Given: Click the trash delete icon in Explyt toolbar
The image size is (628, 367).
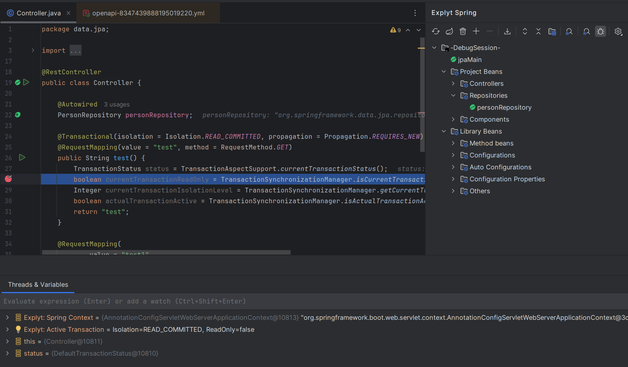Looking at the screenshot, I should [463, 31].
